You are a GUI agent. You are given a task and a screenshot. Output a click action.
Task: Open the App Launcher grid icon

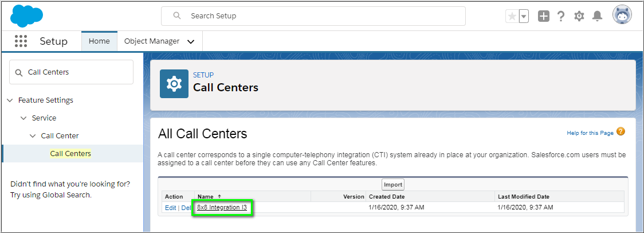point(21,41)
